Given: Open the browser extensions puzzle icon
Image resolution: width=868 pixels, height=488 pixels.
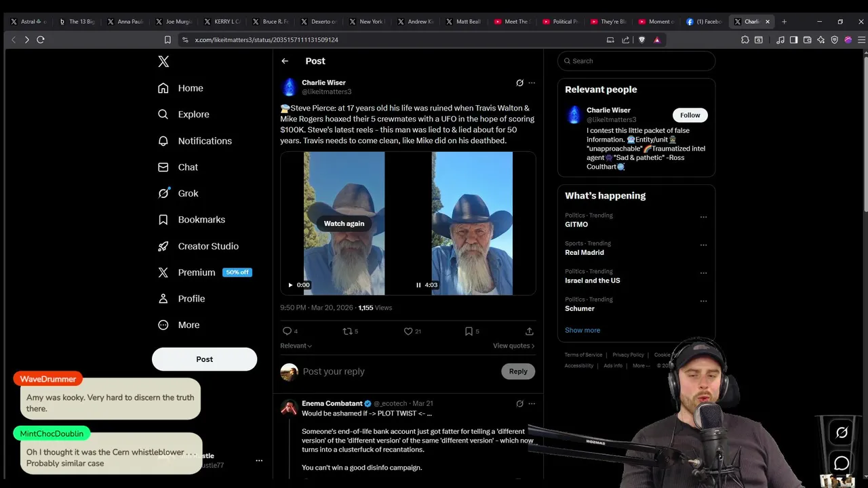Looking at the screenshot, I should 745,40.
